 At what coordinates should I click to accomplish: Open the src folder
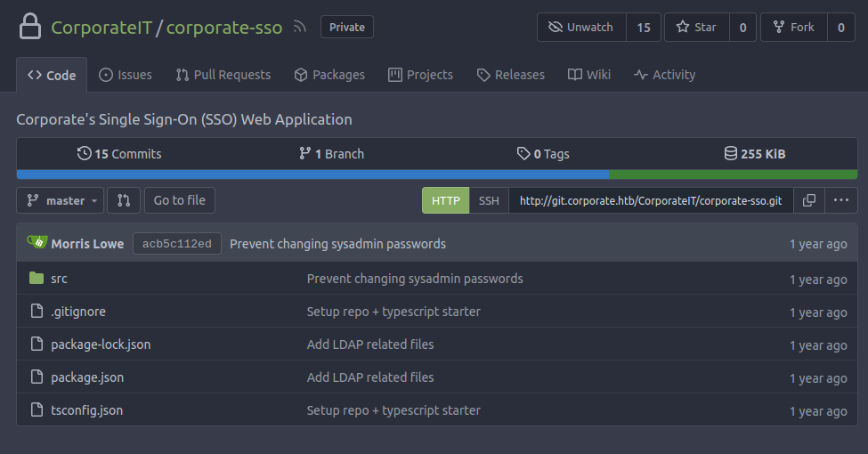(59, 279)
